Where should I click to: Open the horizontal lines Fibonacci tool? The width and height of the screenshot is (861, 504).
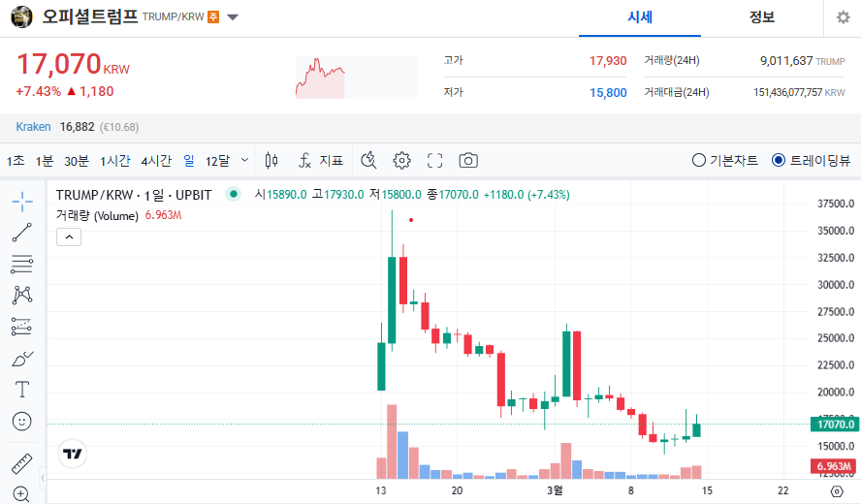[x=22, y=264]
